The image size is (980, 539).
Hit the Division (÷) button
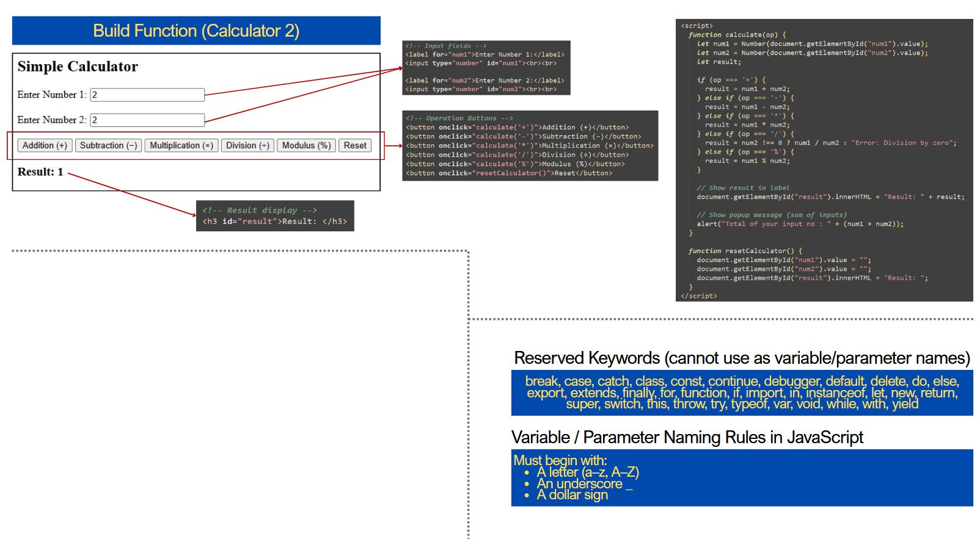coord(247,145)
